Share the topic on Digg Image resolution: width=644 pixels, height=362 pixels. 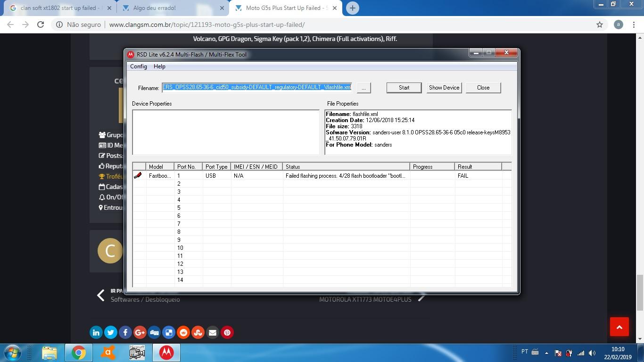tap(155, 332)
